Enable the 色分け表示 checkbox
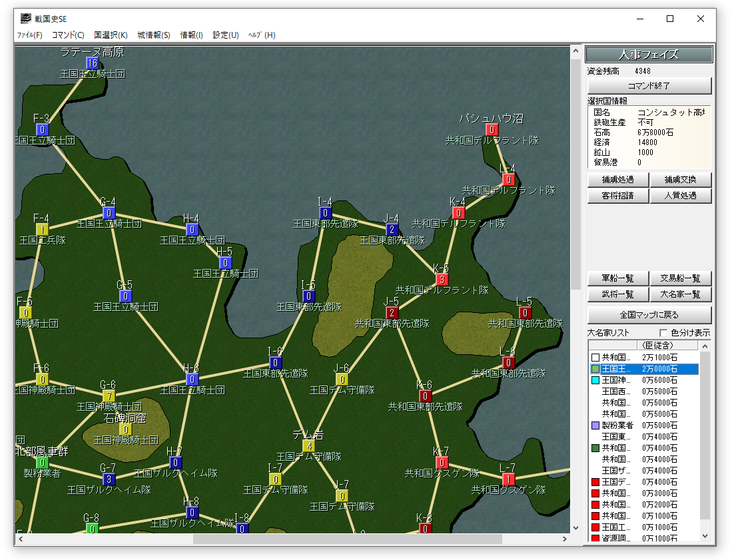 (x=663, y=333)
